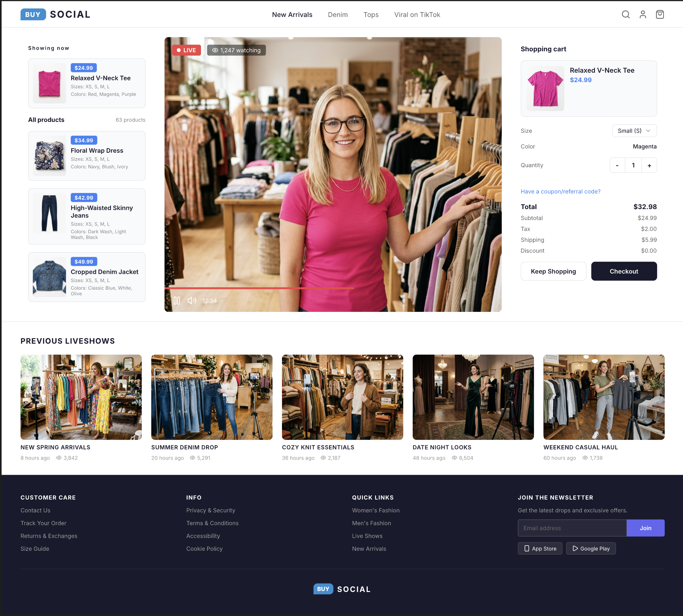This screenshot has height=616, width=683.
Task: Open the Have a coupon/referral code link
Action: pyautogui.click(x=560, y=191)
